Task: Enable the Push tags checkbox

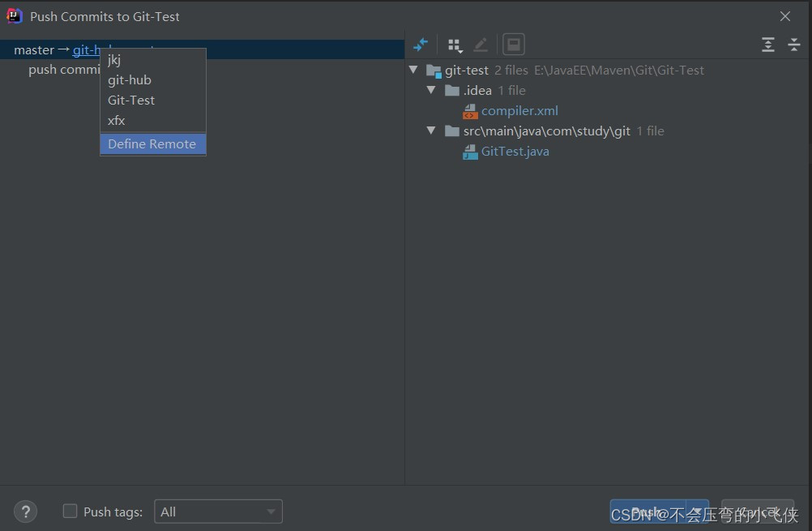Action: pyautogui.click(x=70, y=512)
